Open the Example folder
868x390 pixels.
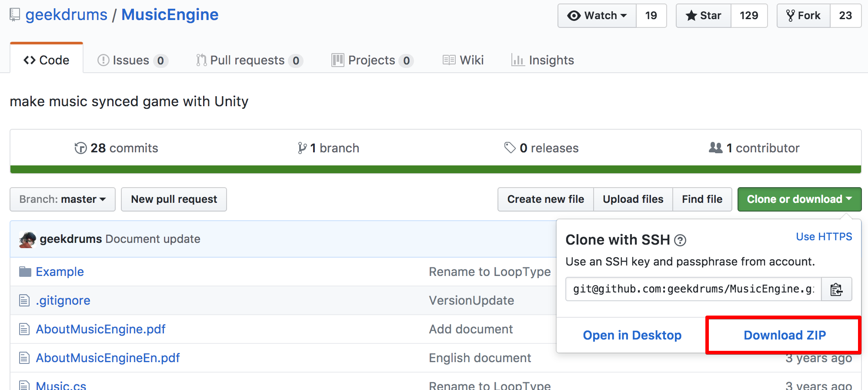tap(60, 272)
